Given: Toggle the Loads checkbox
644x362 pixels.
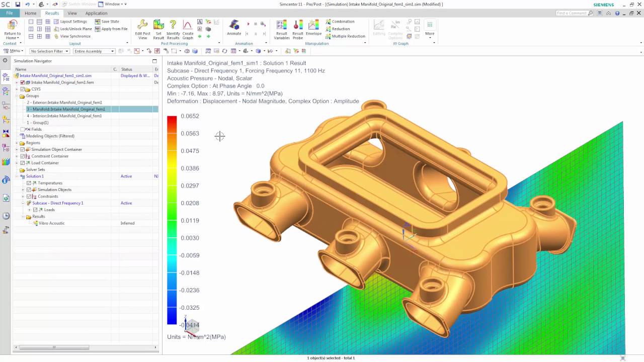Looking at the screenshot, I should [35, 210].
